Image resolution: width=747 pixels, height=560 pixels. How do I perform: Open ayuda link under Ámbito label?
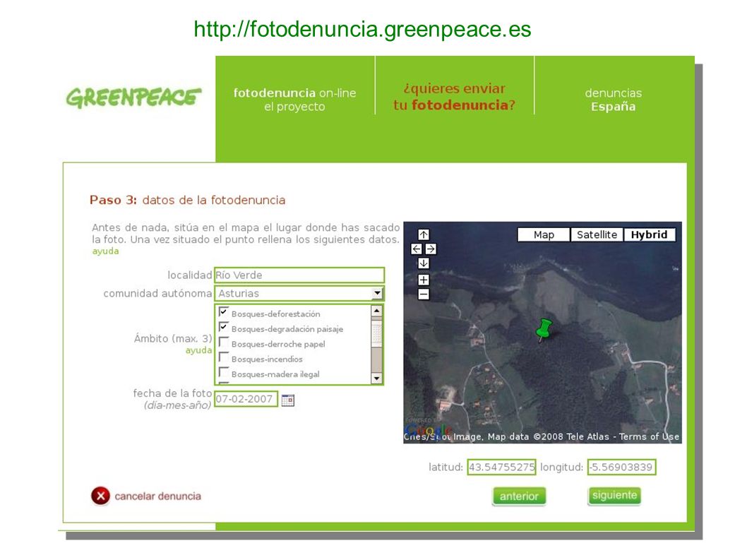[198, 350]
